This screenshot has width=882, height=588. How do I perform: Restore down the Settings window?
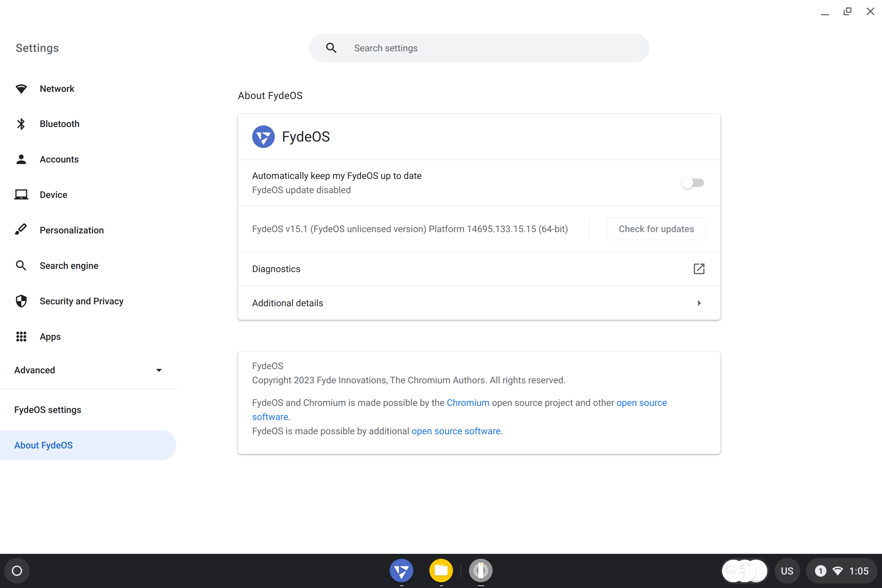click(x=847, y=11)
